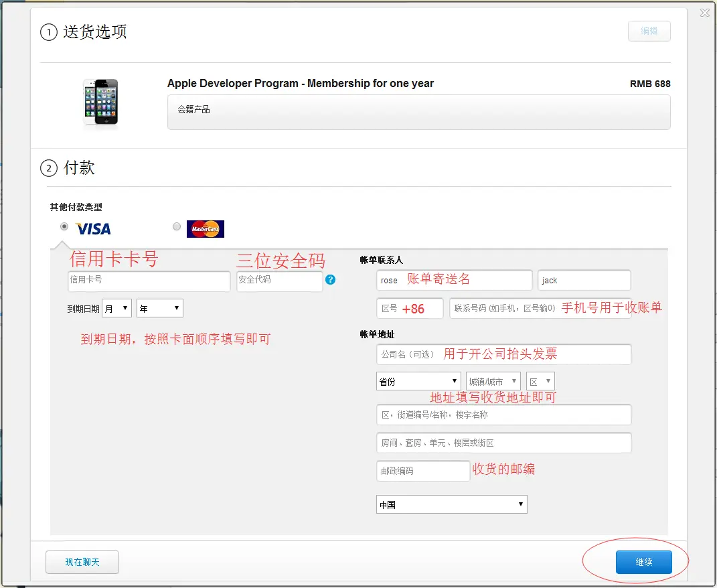Click the 付款 section heading
This screenshot has width=717, height=588.
coord(79,167)
